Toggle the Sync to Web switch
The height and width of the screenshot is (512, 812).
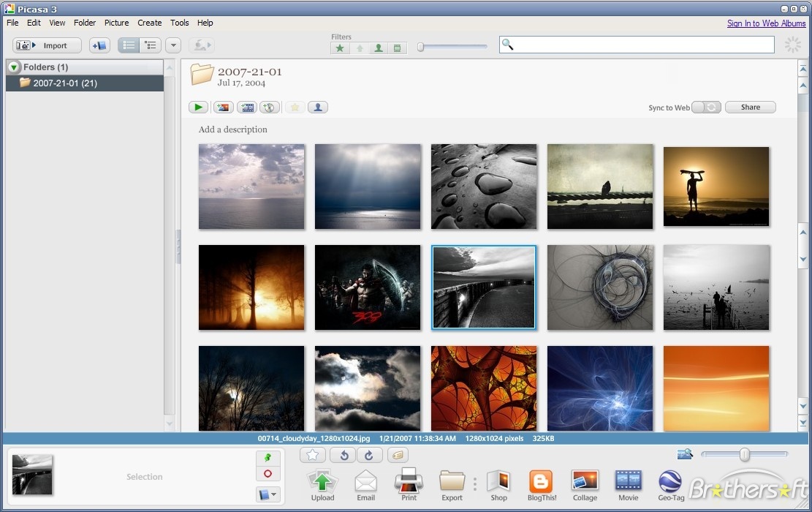(x=706, y=108)
